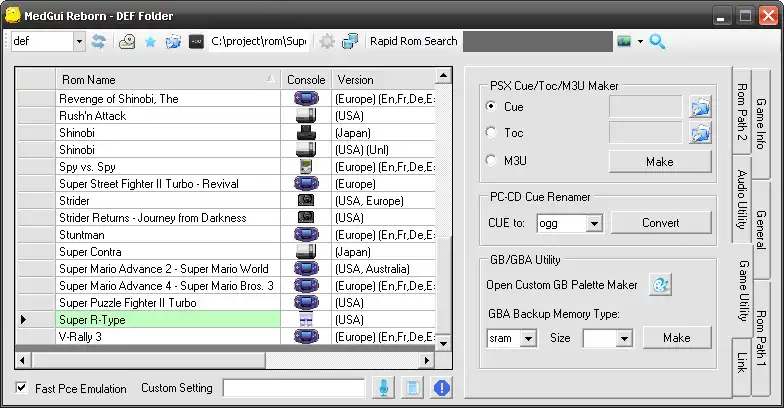Focus the Rapid Rom Search field
The image size is (784, 408).
(x=538, y=42)
